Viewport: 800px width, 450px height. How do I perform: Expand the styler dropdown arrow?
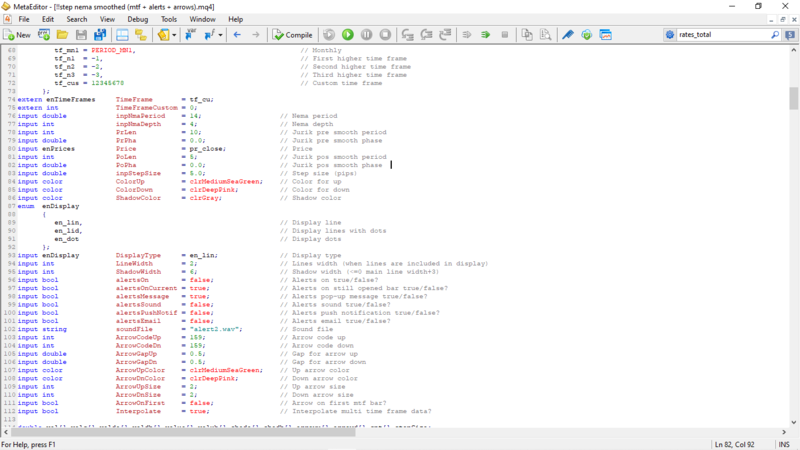coord(174,35)
